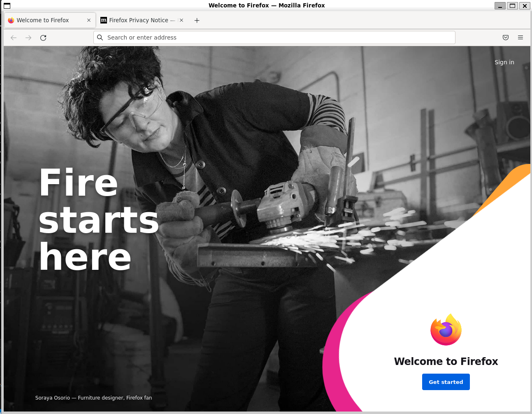The width and height of the screenshot is (532, 414).
Task: Click the Mozilla favicon on Privacy Notice tab
Action: point(104,20)
